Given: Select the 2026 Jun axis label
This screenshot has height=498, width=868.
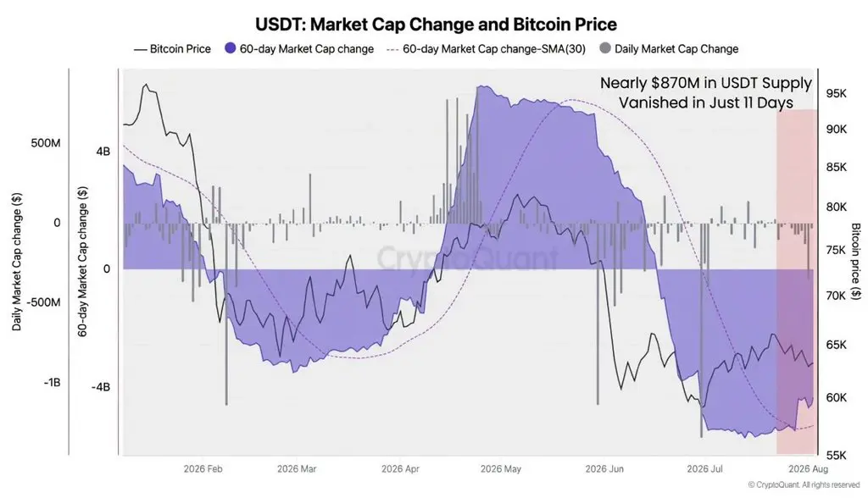Looking at the screenshot, I should pyautogui.click(x=604, y=468).
